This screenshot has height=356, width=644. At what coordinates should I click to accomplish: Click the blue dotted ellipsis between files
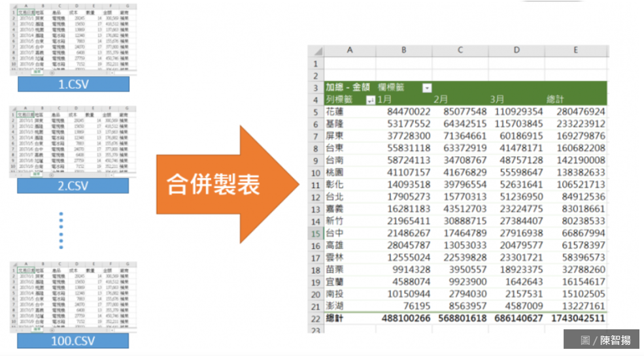coord(61,230)
